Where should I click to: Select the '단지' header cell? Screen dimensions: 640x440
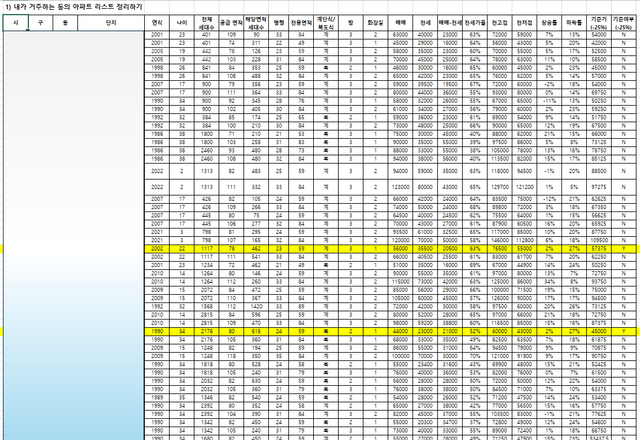coord(111,23)
